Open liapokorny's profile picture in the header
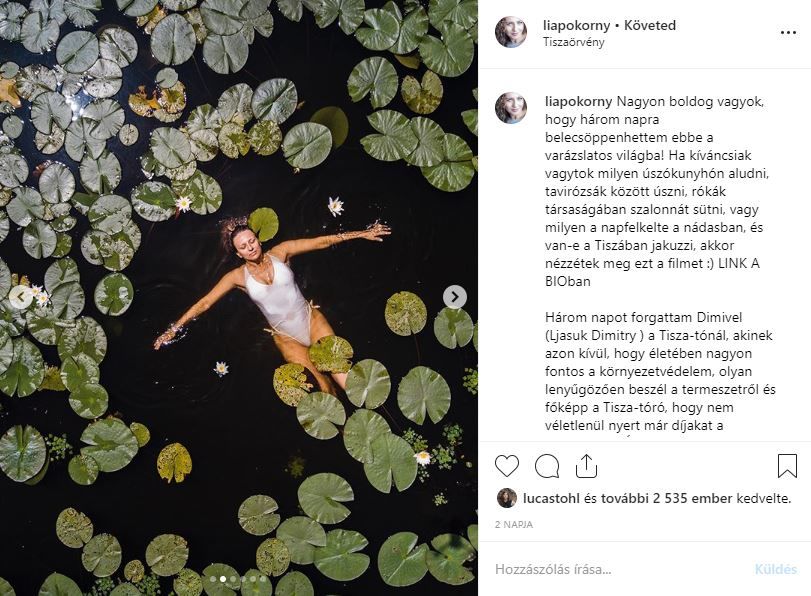This screenshot has width=811, height=596. (510, 32)
